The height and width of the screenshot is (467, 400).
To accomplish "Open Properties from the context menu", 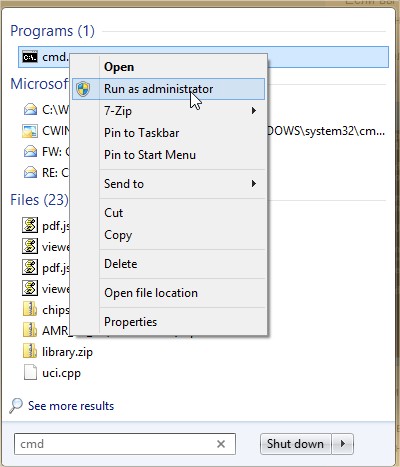I will (x=130, y=322).
